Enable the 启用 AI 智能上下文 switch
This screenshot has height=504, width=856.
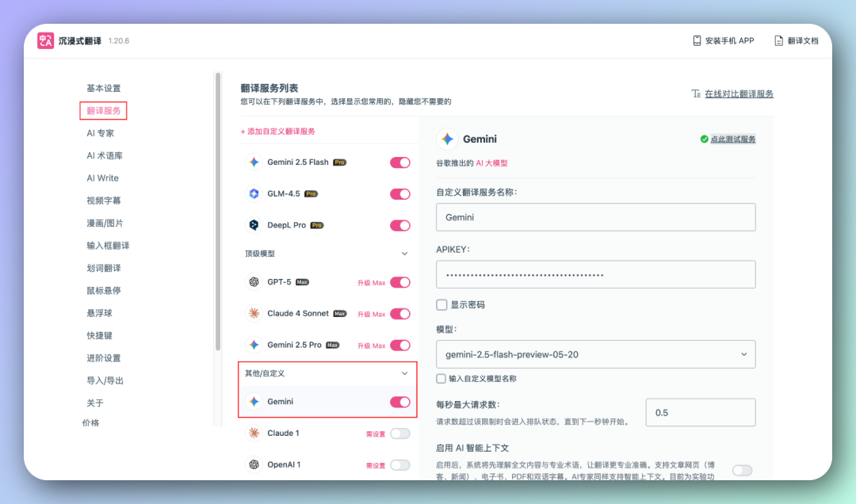coord(743,470)
